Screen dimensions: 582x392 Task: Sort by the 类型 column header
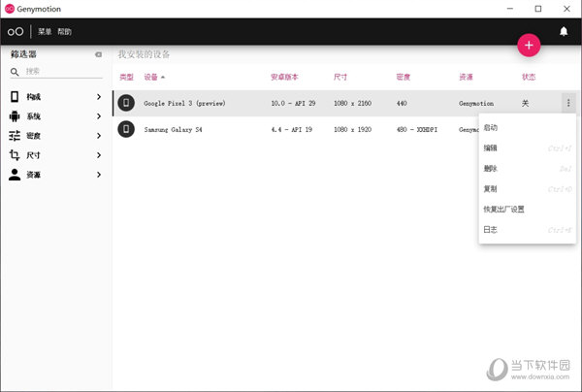click(x=126, y=78)
